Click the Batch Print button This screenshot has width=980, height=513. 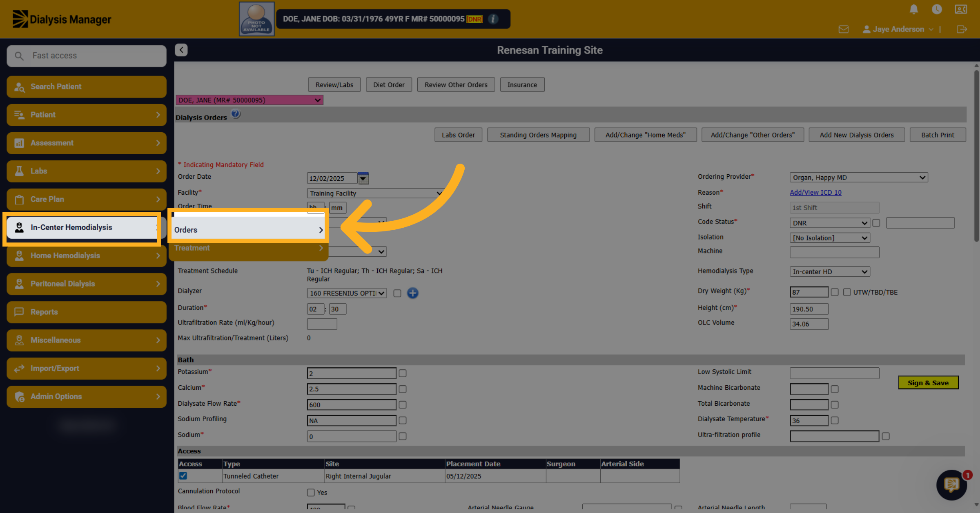pos(938,135)
